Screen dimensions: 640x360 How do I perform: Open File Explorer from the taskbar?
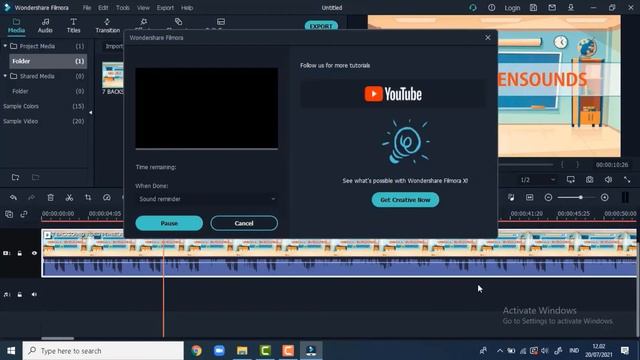[x=242, y=351]
